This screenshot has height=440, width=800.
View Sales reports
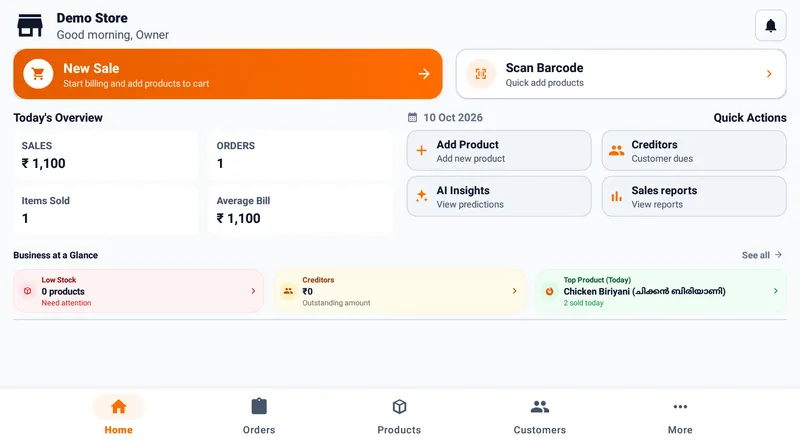click(x=694, y=197)
